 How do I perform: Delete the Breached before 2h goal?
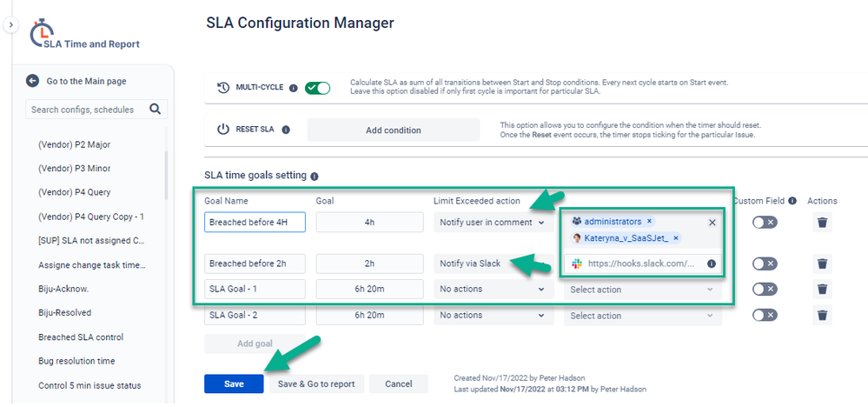pos(823,264)
